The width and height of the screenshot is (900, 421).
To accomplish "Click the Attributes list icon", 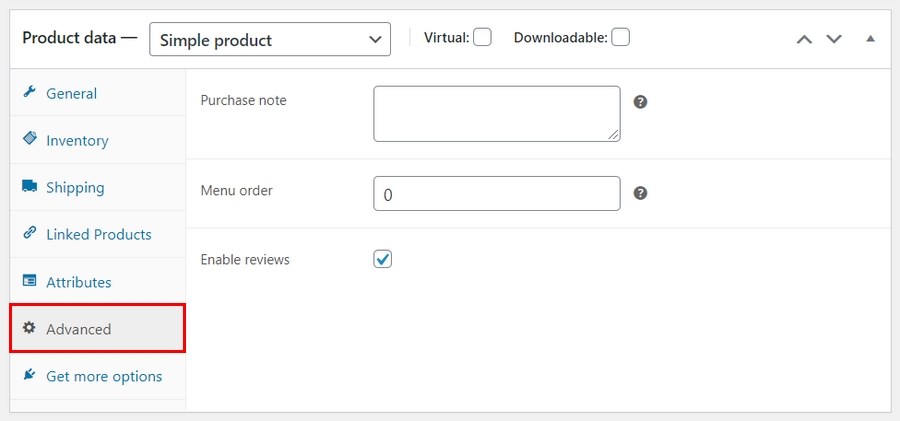I will point(29,281).
